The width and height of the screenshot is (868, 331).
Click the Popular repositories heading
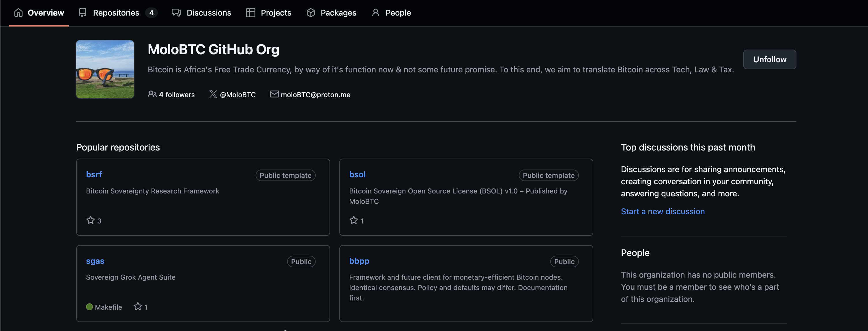[x=118, y=147]
